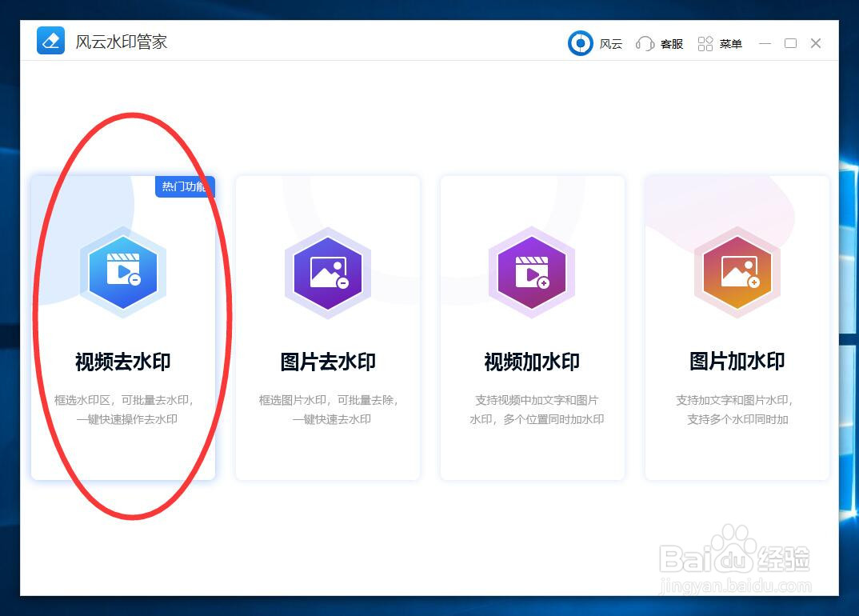Minimize the 风云水印管家 window
859x616 pixels.
pyautogui.click(x=765, y=43)
